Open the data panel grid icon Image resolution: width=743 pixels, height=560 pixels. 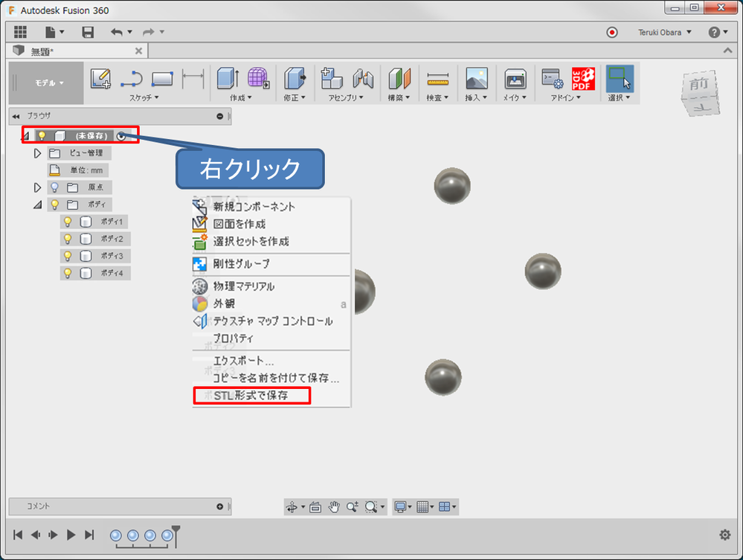(x=20, y=32)
